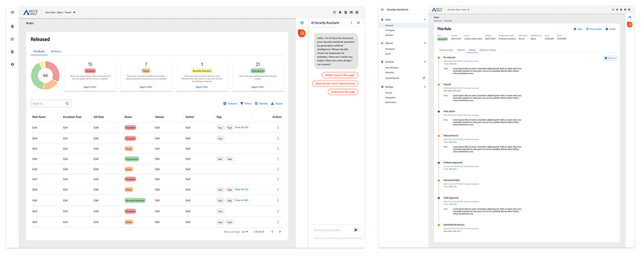644x256 pixels.
Task: Go to the previous page of rules
Action: 272,231
